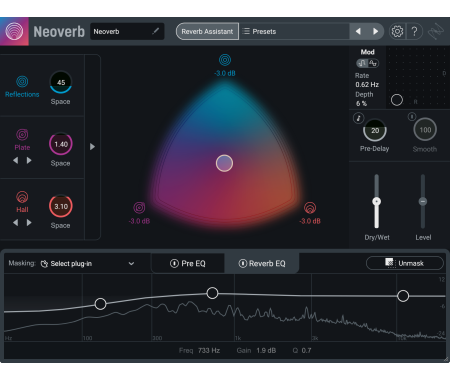Select the mid EQ node on the curve

(212, 293)
